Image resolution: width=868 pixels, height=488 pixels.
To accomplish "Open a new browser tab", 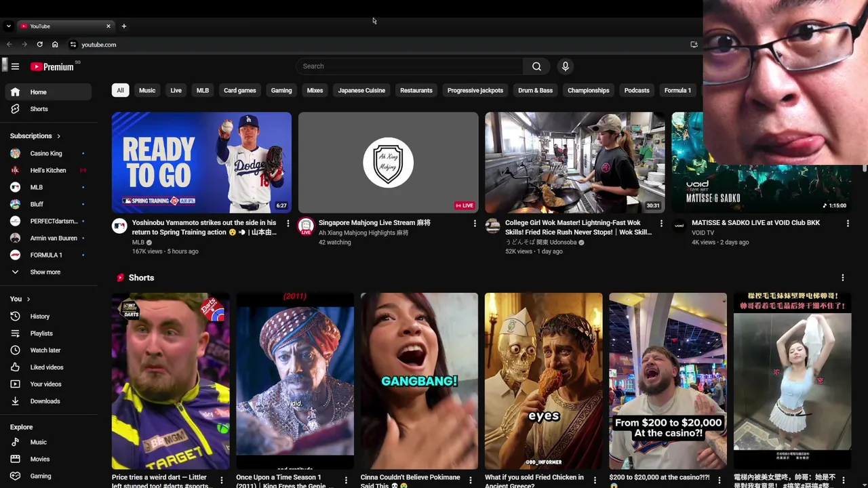I will coord(123,26).
